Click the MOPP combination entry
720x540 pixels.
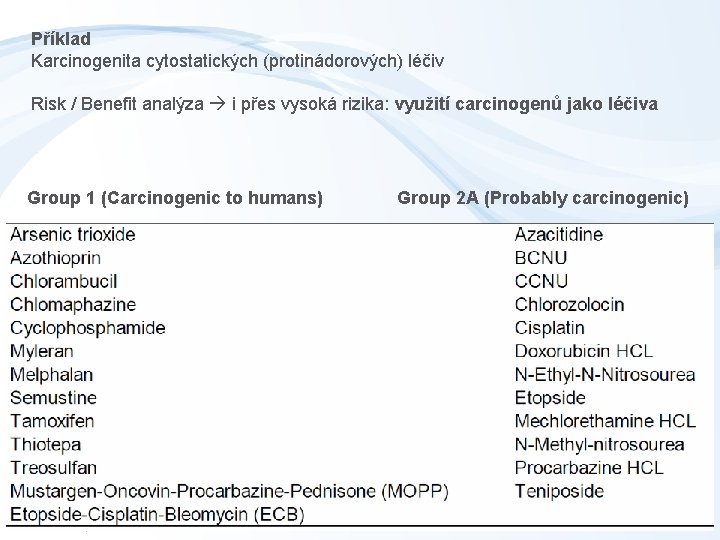click(229, 491)
